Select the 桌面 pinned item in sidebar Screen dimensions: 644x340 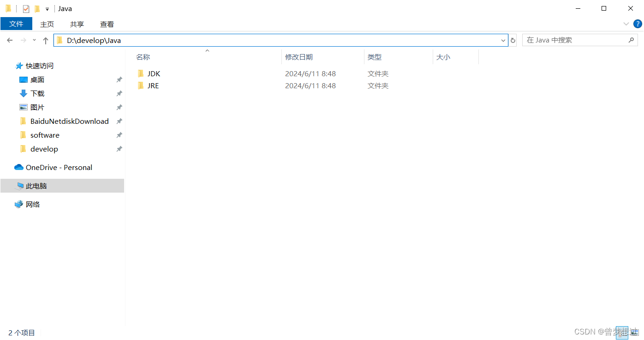pyautogui.click(x=36, y=79)
